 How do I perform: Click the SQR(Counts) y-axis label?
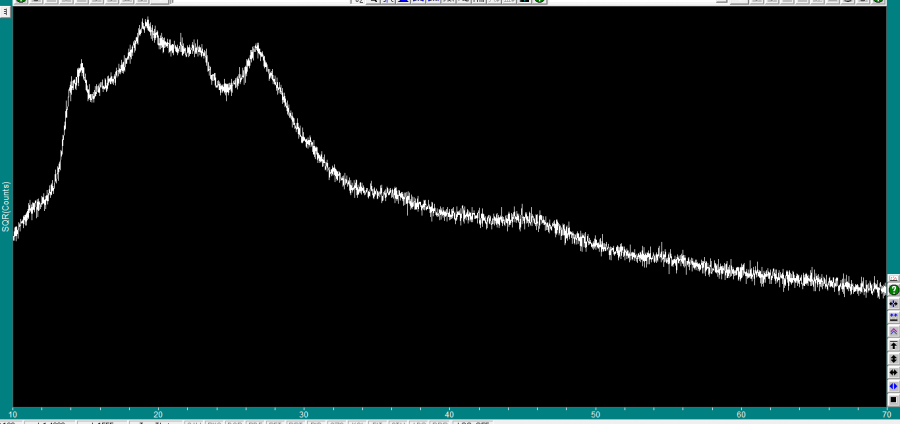[x=6, y=207]
